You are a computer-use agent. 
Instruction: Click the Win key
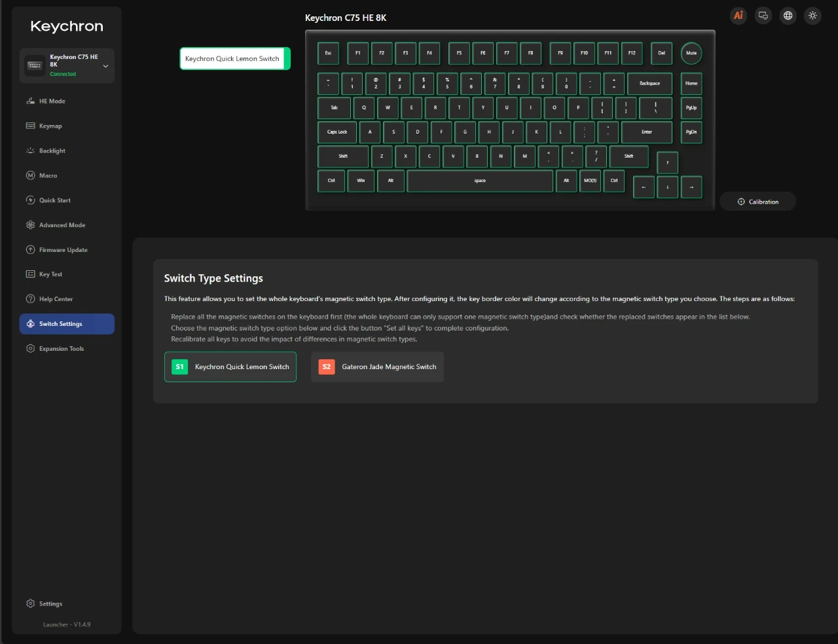click(361, 181)
